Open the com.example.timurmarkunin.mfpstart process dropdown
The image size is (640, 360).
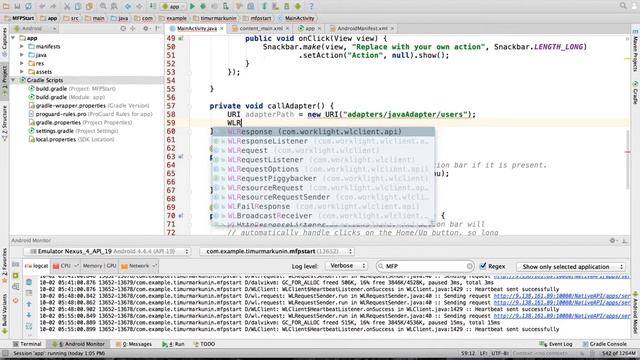point(277,251)
